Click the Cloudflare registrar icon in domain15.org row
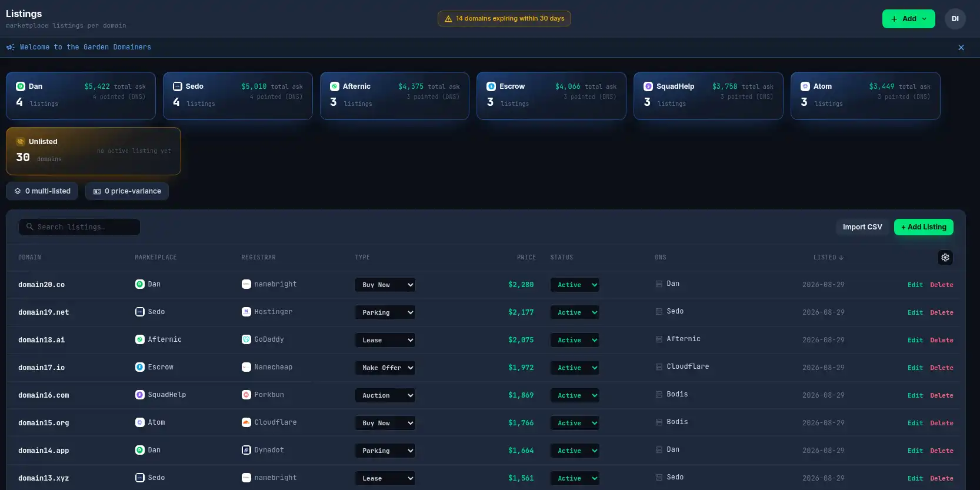This screenshot has width=980, height=490. point(246,422)
